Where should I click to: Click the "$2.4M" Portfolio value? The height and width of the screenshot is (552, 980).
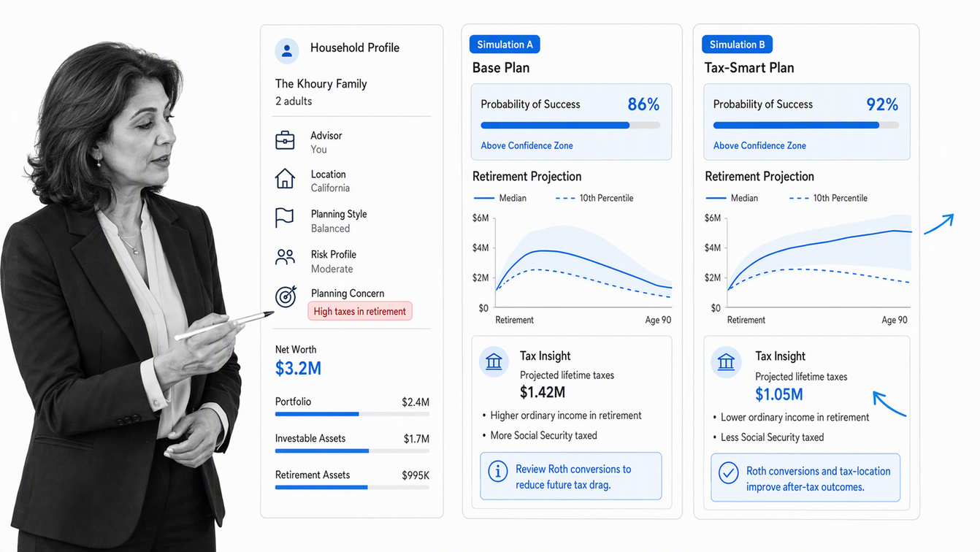click(416, 402)
